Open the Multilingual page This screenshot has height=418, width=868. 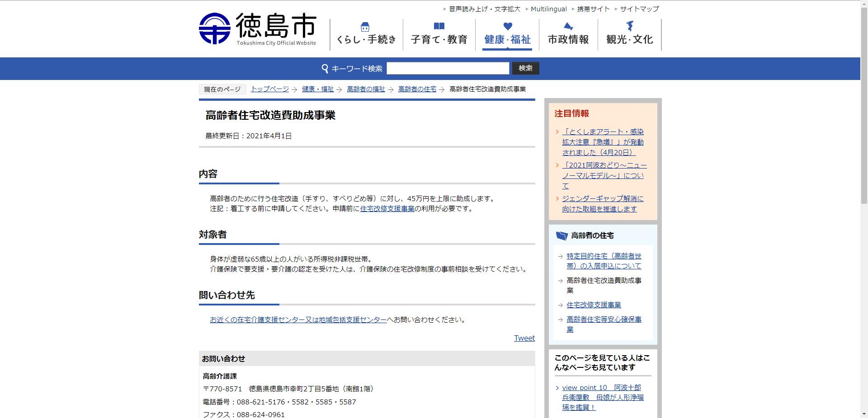(x=549, y=9)
